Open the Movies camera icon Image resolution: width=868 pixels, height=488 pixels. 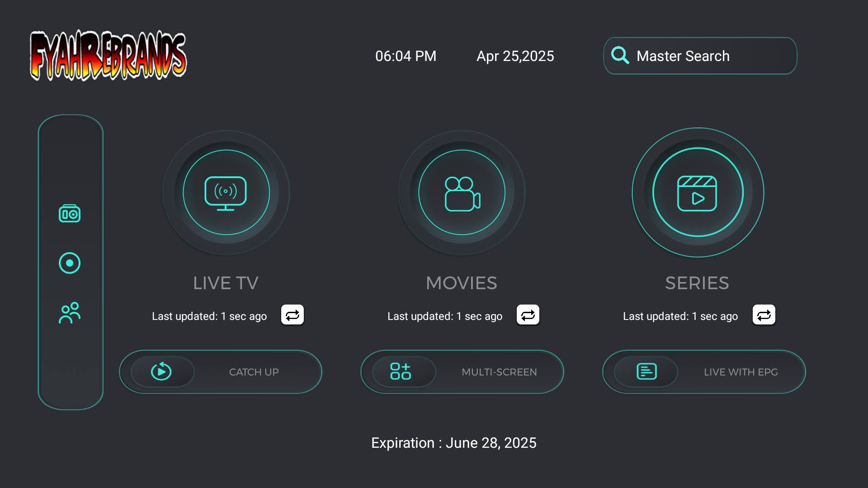(462, 192)
